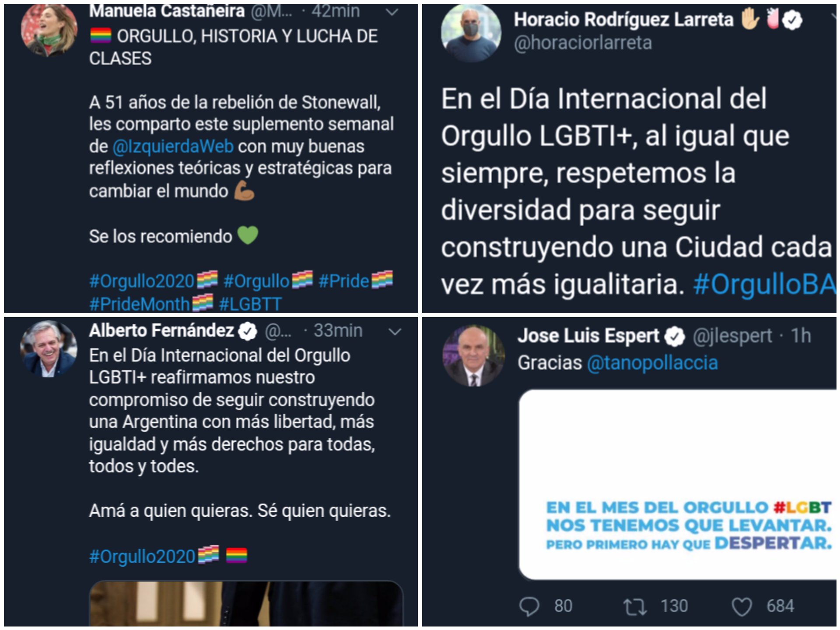840x630 pixels.
Task: Open Manuela Castañeira's profile picture
Action: 49,30
